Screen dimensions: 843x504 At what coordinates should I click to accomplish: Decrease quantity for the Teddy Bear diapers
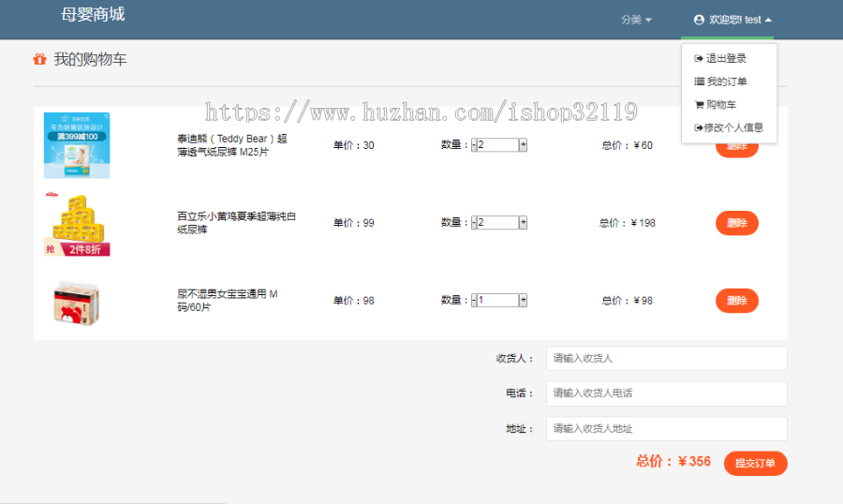click(x=474, y=144)
